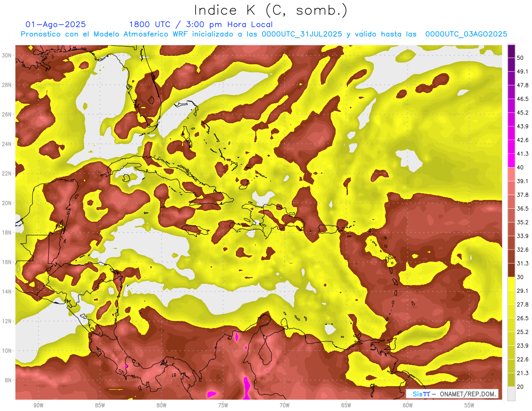The image size is (532, 411).
Task: Click the '31.3' color bar label
Action: pyautogui.click(x=523, y=263)
